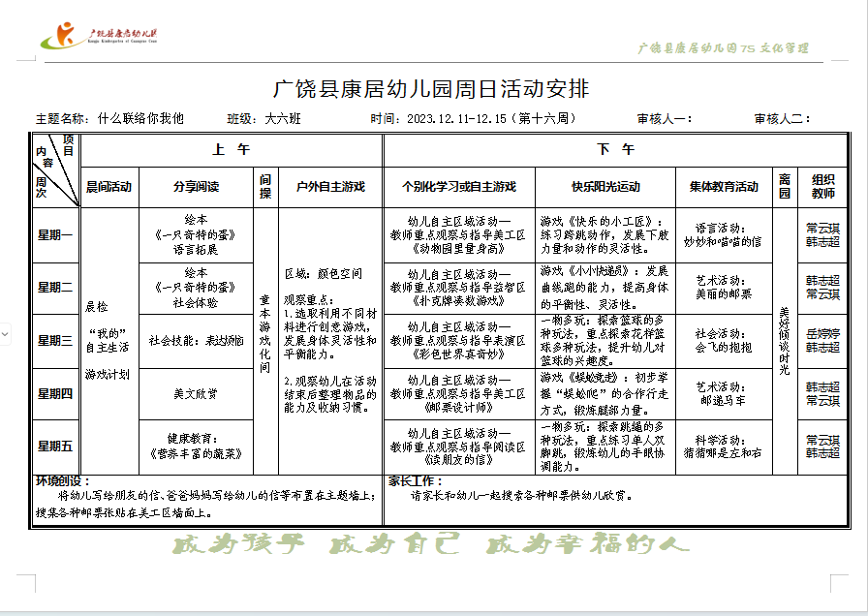Screen dimensions: 868x616
Task: Click Friday's teacher cell 常云琪 韩志超
Action: 822,447
